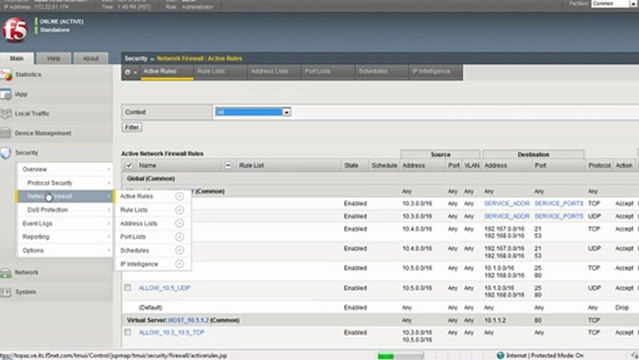Check the ALLOW_10.3_10.5_TCP rule checkbox

click(x=128, y=332)
